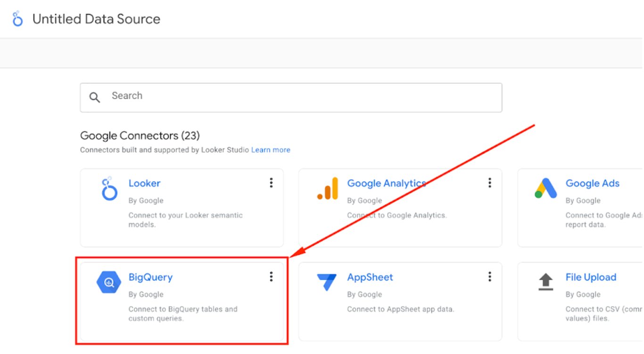Focus the connector Search field
The width and height of the screenshot is (644, 354).
291,98
